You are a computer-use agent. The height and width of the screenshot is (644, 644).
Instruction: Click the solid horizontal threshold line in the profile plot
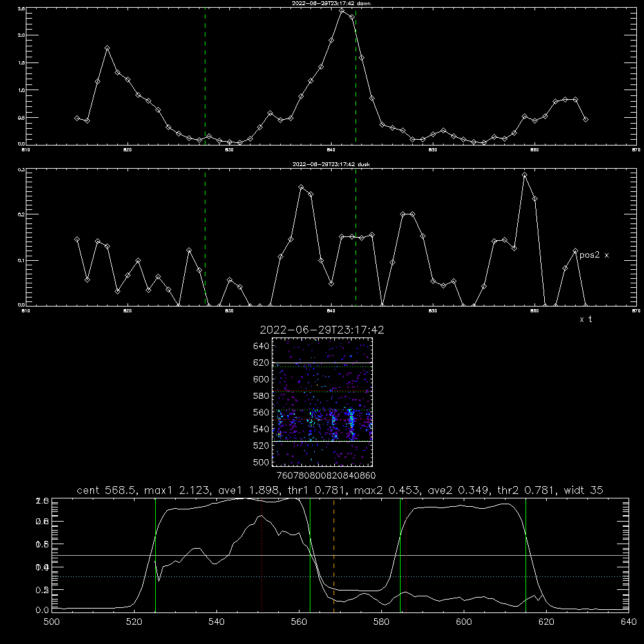(341, 555)
